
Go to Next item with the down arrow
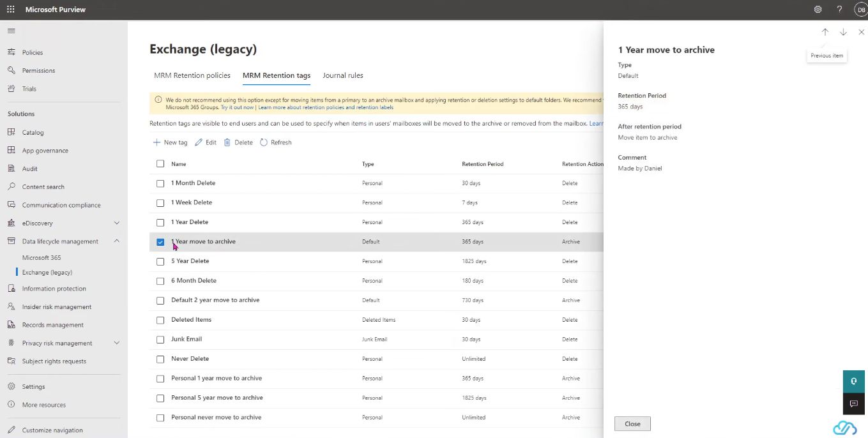(842, 31)
